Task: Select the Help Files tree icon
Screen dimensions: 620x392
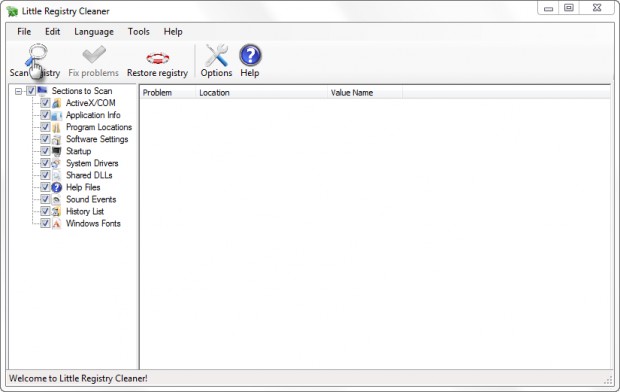Action: pyautogui.click(x=57, y=187)
